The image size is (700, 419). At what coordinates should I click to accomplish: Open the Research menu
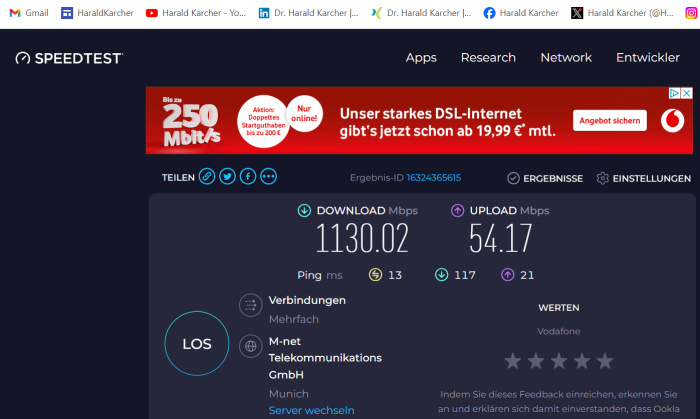pos(488,58)
